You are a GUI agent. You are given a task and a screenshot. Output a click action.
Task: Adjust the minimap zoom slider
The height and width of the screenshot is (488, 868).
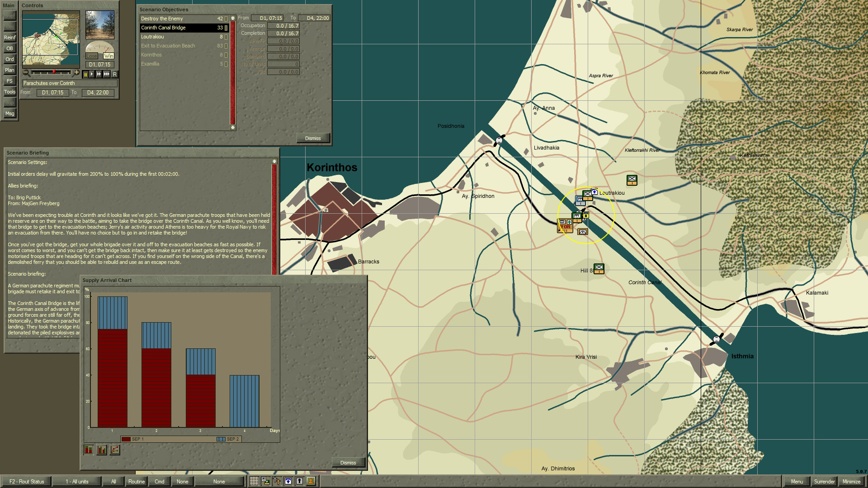[54, 71]
